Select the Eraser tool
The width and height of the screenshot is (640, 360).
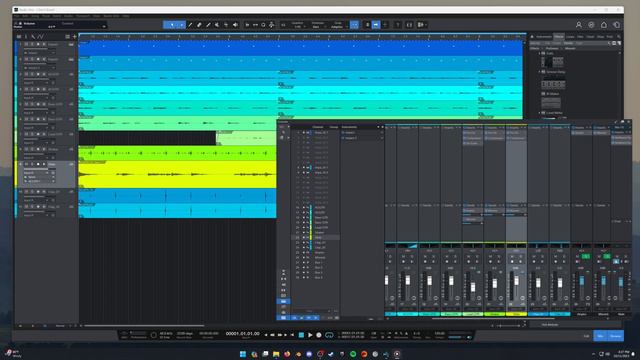coord(199,25)
